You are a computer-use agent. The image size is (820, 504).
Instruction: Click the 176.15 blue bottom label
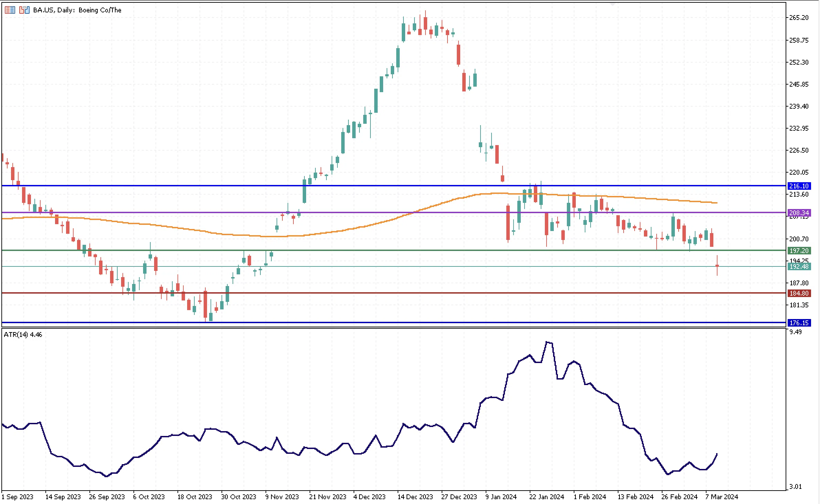(x=799, y=323)
